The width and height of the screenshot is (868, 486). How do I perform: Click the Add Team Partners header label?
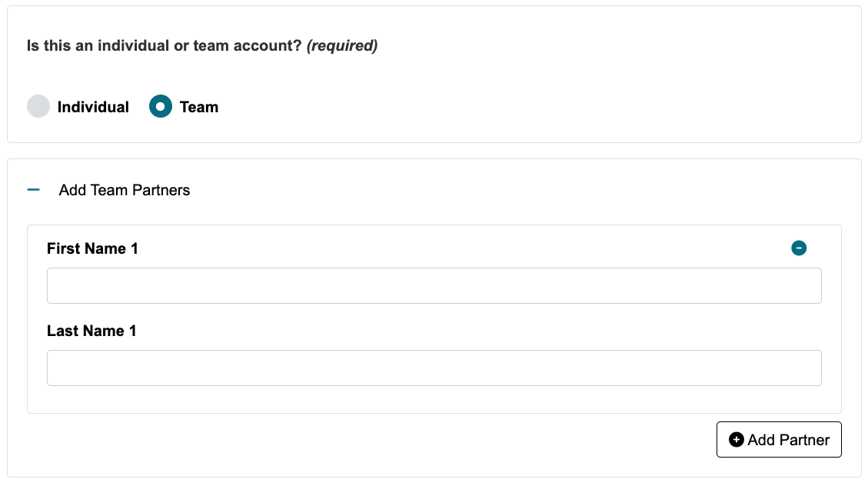tap(124, 190)
